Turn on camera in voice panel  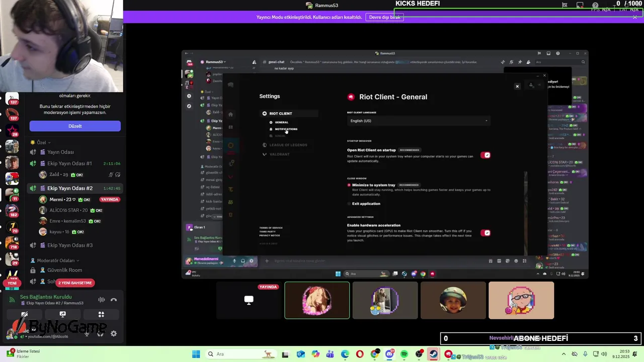[x=24, y=314]
